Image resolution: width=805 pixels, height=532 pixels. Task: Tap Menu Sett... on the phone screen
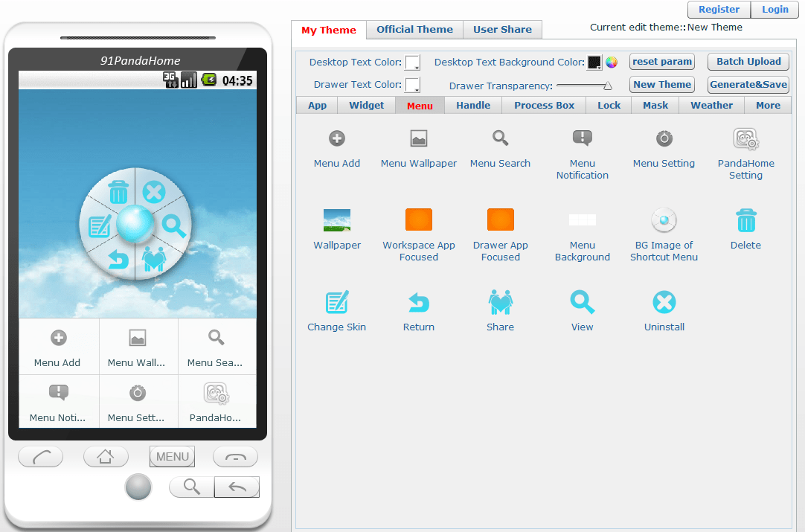(x=137, y=401)
